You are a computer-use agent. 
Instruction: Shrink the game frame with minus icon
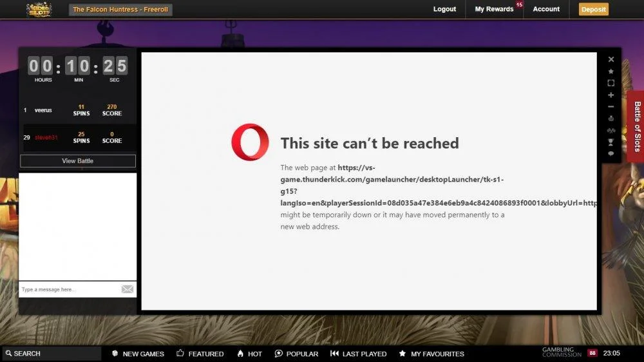pos(611,107)
